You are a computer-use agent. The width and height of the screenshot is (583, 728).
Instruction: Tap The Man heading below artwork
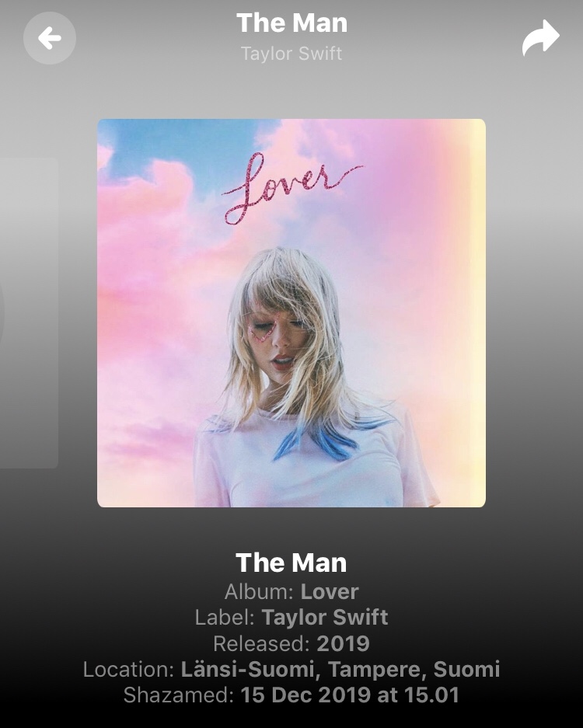click(x=291, y=563)
